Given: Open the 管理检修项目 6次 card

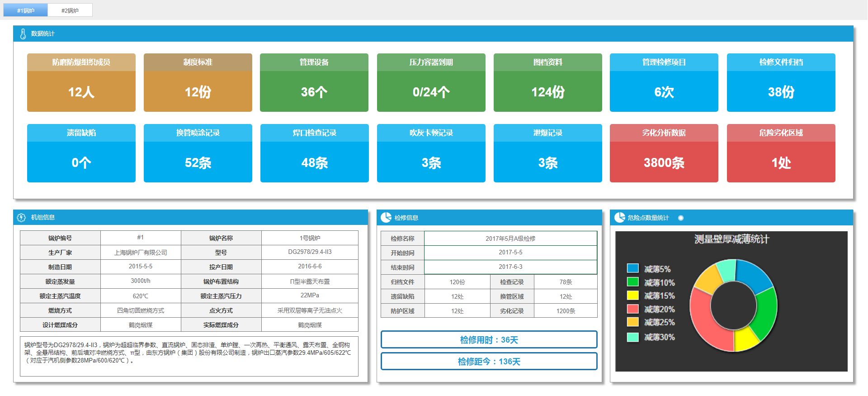Looking at the screenshot, I should pos(664,82).
